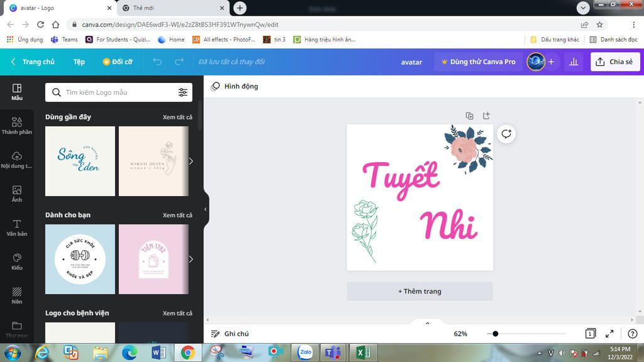Image resolution: width=644 pixels, height=362 pixels.
Task: Open Microsoft Teams from taskbar
Action: click(333, 353)
